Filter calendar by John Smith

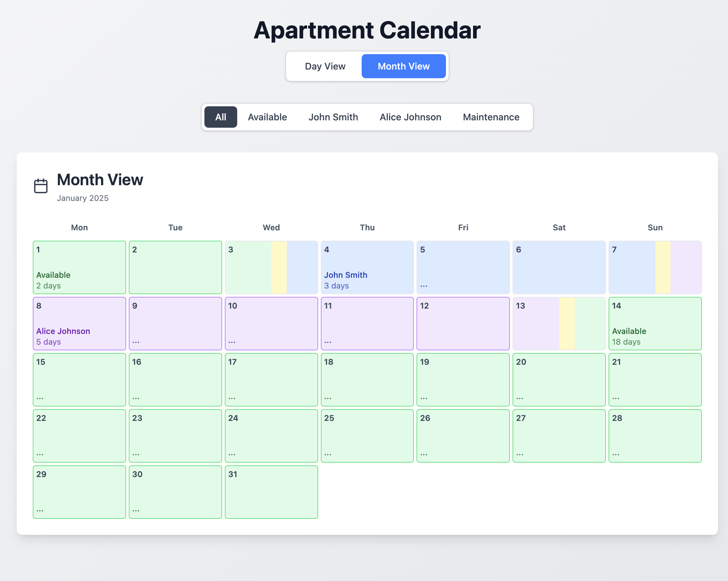click(333, 117)
